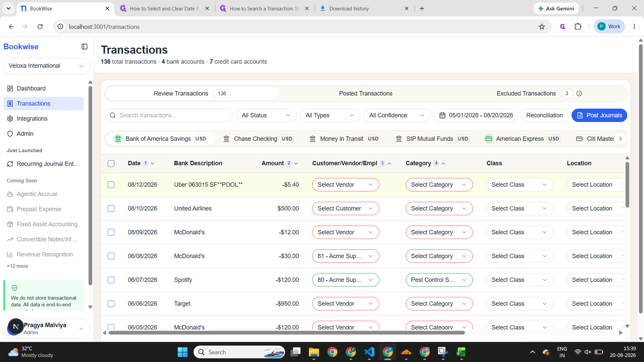644x362 pixels.
Task: Toggle the select-all checkbox in table header
Action: tap(111, 164)
